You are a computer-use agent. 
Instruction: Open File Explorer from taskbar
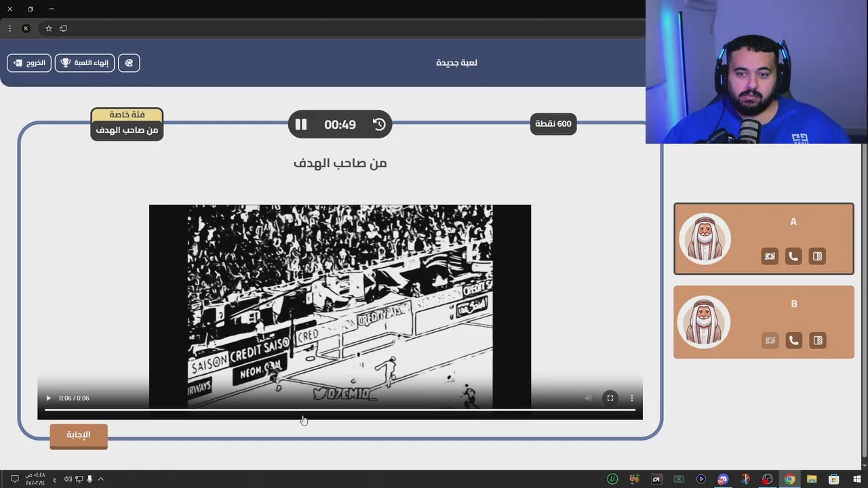pyautogui.click(x=812, y=479)
